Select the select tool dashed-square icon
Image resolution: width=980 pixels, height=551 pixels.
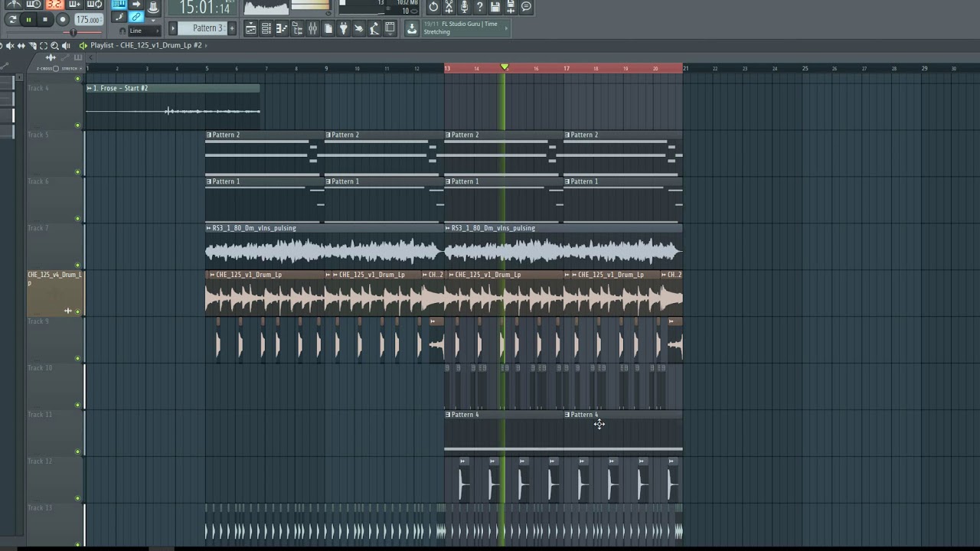[44, 45]
